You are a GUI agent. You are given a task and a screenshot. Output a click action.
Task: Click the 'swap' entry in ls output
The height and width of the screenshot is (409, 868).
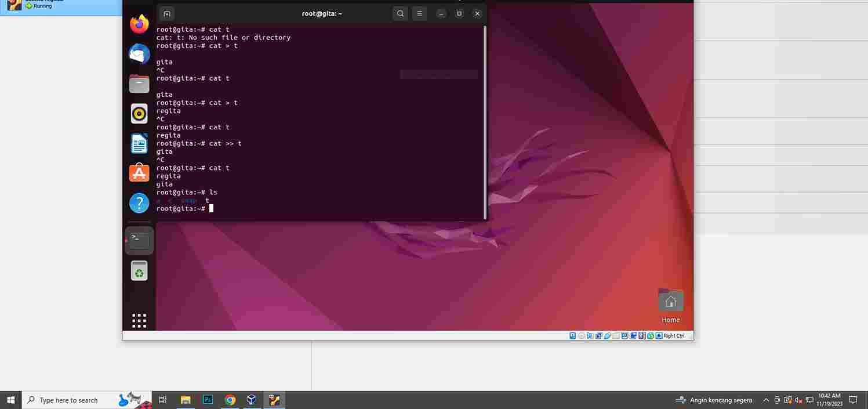189,200
